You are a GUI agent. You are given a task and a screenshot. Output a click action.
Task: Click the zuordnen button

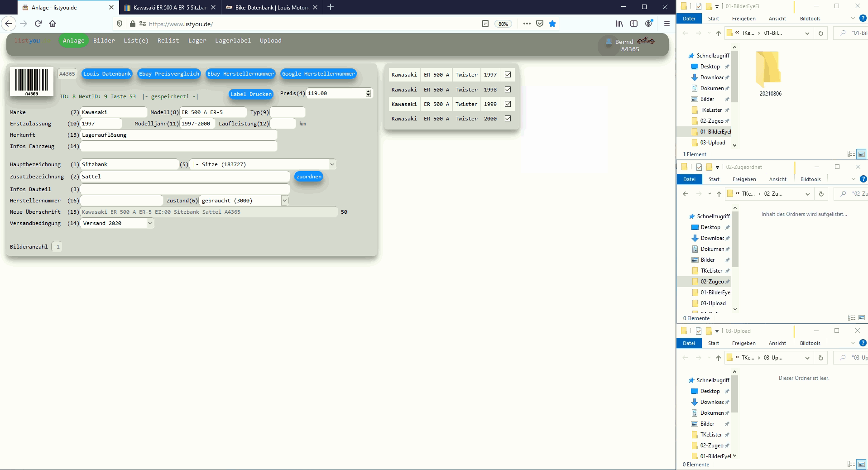[x=309, y=177]
